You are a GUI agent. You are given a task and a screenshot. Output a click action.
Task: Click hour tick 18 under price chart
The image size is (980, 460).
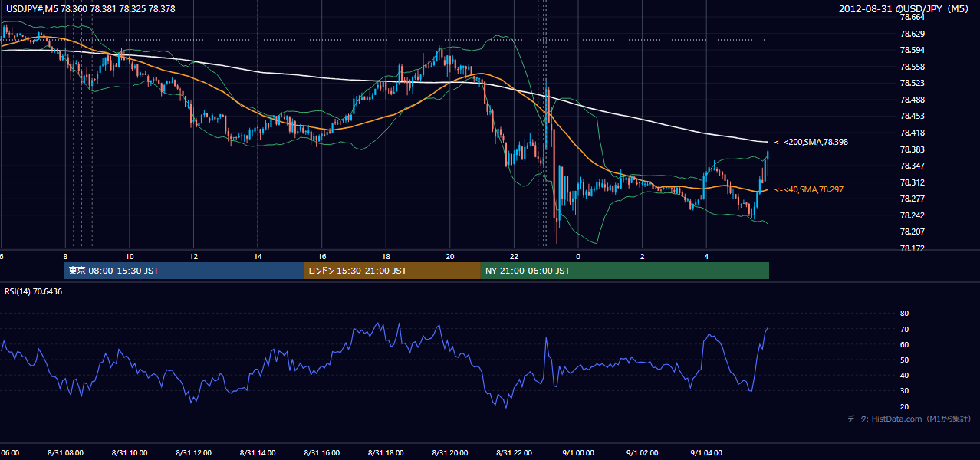(x=386, y=256)
